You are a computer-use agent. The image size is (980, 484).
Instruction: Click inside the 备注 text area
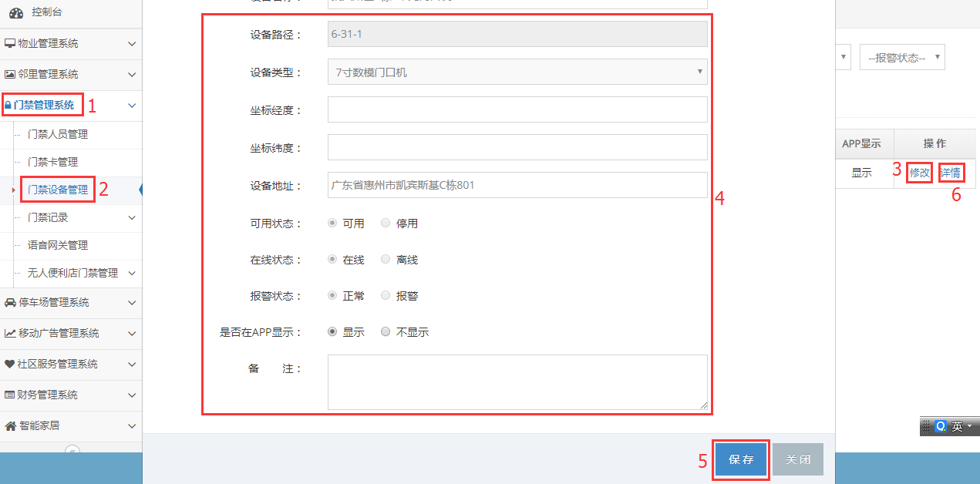(x=517, y=382)
